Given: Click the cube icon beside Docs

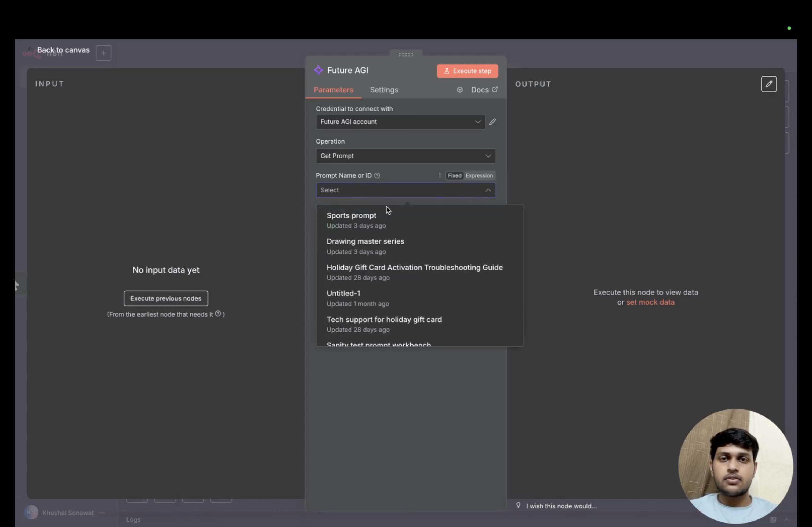Looking at the screenshot, I should tap(459, 90).
